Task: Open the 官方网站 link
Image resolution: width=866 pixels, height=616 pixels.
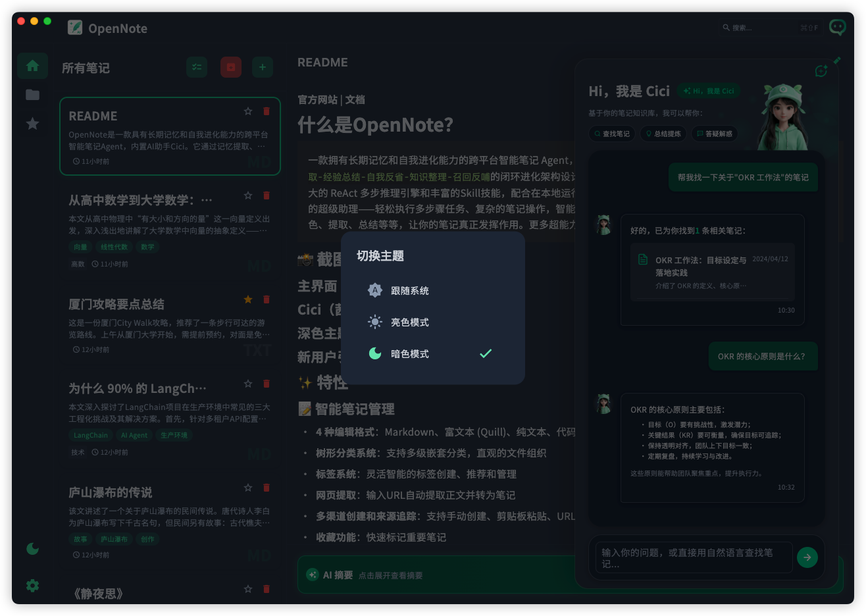Action: pos(318,99)
